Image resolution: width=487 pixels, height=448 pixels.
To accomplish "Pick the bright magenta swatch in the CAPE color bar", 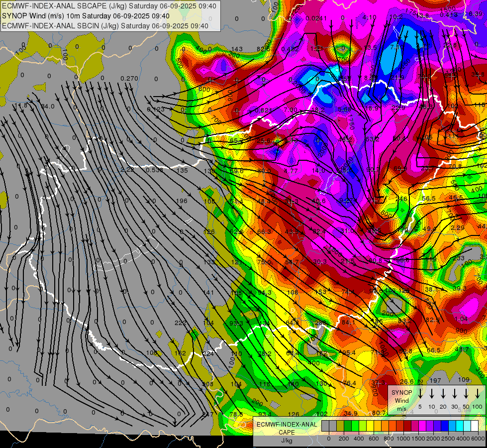I will [422, 426].
